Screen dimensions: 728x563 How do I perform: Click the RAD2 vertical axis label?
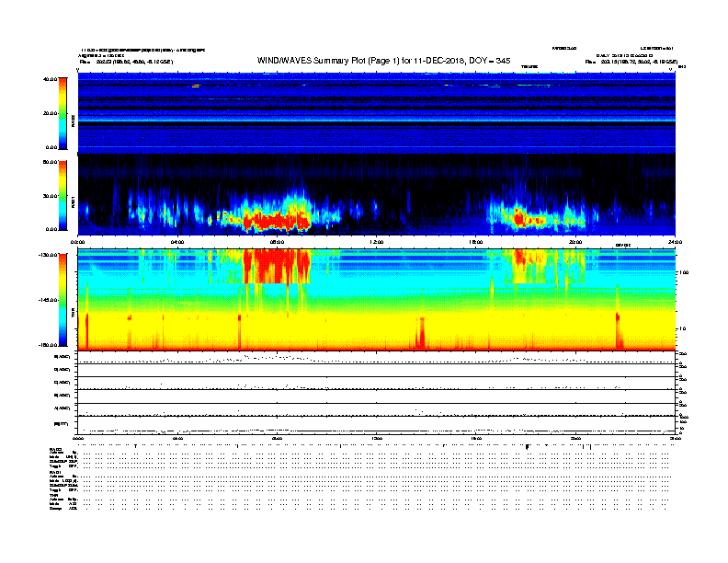point(73,121)
